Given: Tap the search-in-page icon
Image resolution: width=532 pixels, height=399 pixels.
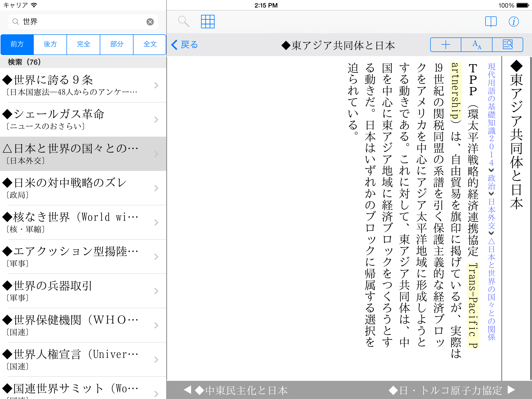Looking at the screenshot, I should (x=508, y=45).
